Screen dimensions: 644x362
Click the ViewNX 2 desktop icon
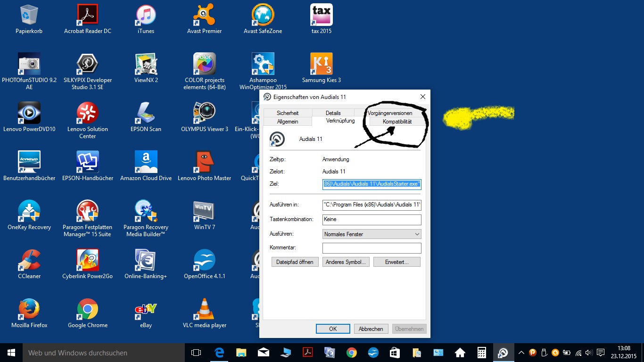[x=146, y=68]
